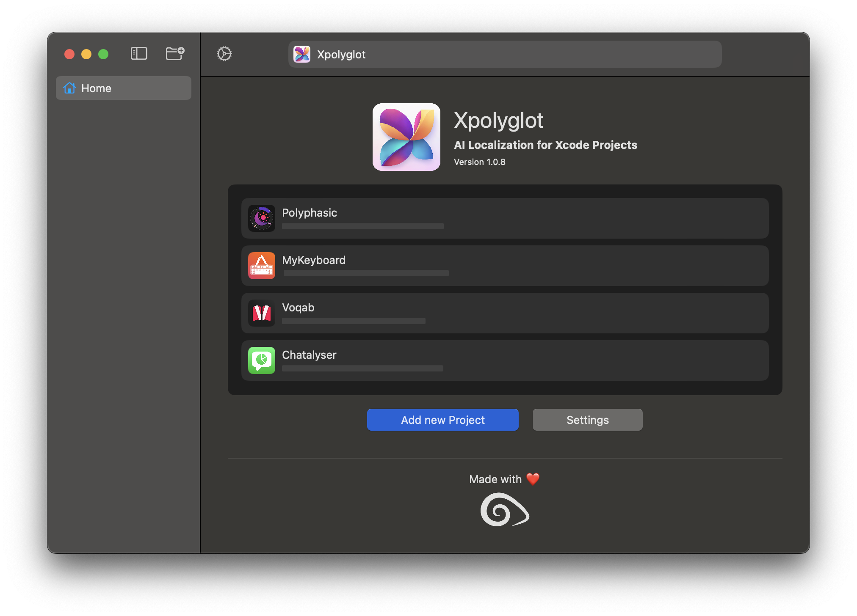Click the Polyphasic progress bar
This screenshot has height=616, width=857.
click(x=362, y=226)
